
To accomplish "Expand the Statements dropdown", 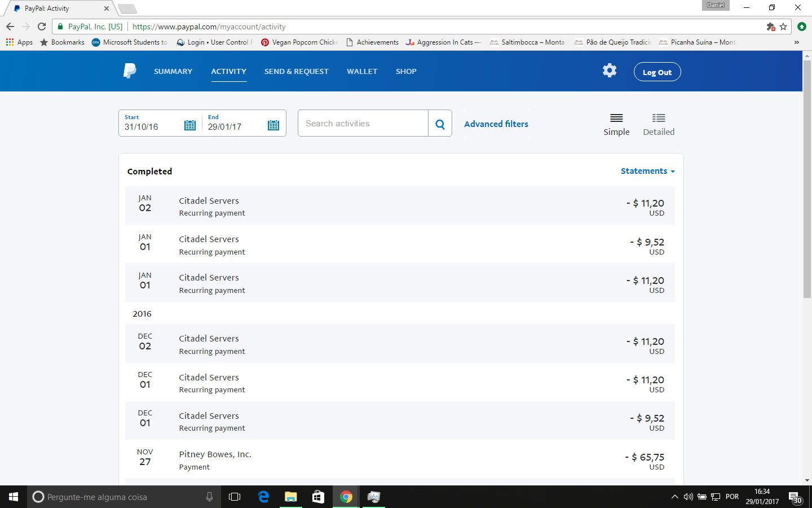I will pos(647,171).
